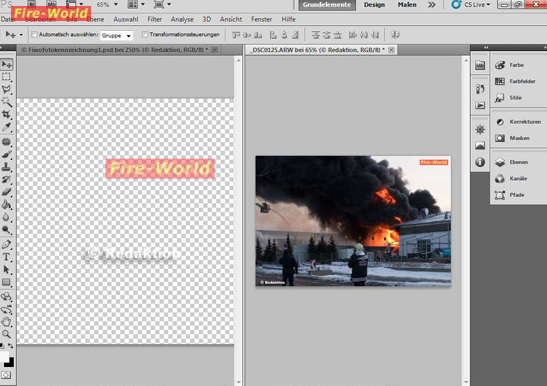Image resolution: width=547 pixels, height=386 pixels.
Task: Select the Crop tool
Action: pos(6,114)
